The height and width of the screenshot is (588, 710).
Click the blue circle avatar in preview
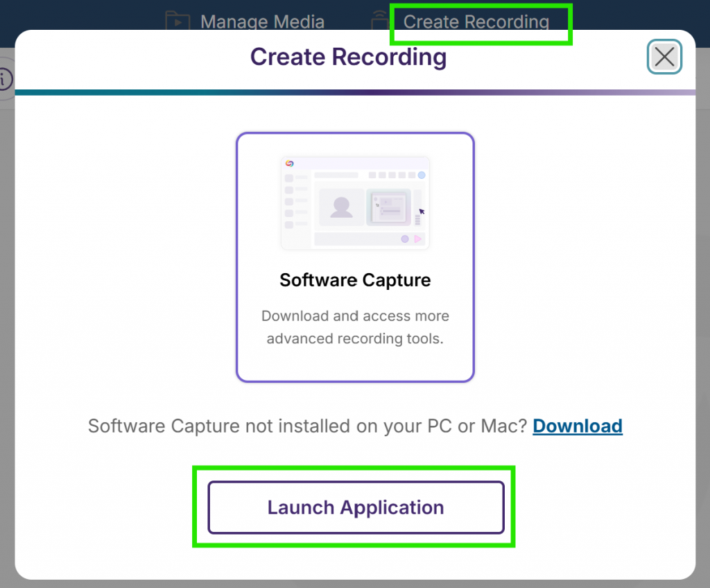coord(421,175)
